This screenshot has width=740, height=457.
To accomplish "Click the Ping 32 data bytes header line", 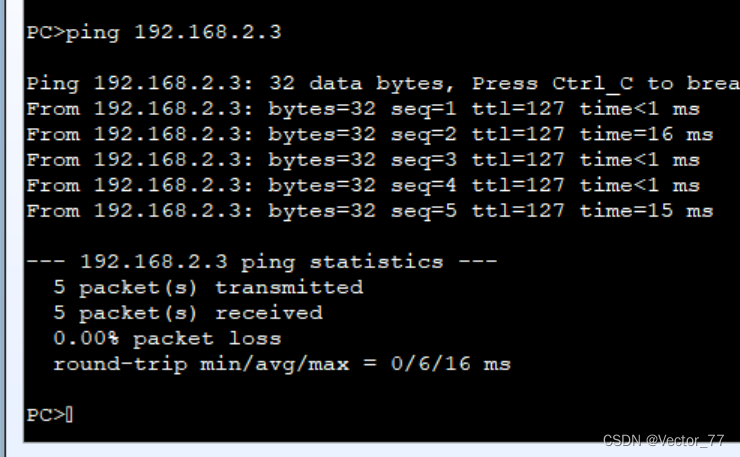I will [x=383, y=84].
